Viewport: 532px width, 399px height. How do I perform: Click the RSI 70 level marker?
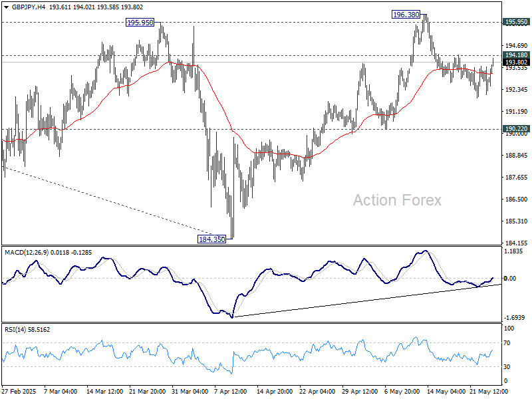click(x=507, y=343)
